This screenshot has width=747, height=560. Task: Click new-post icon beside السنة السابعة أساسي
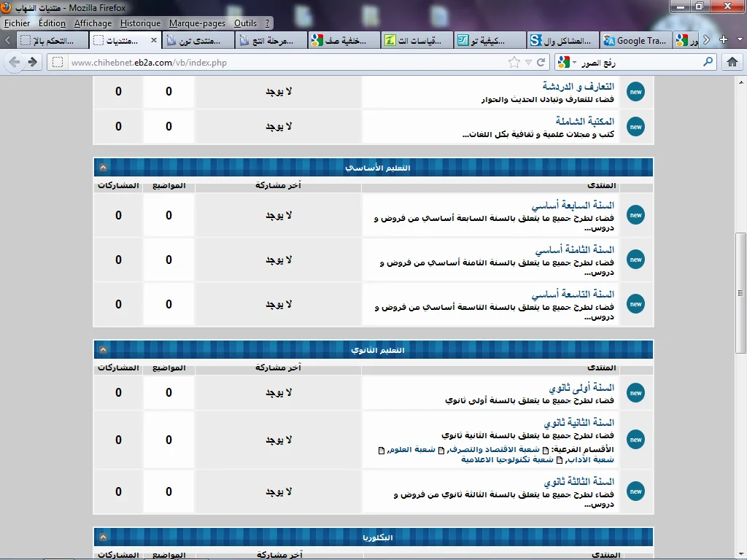635,215
